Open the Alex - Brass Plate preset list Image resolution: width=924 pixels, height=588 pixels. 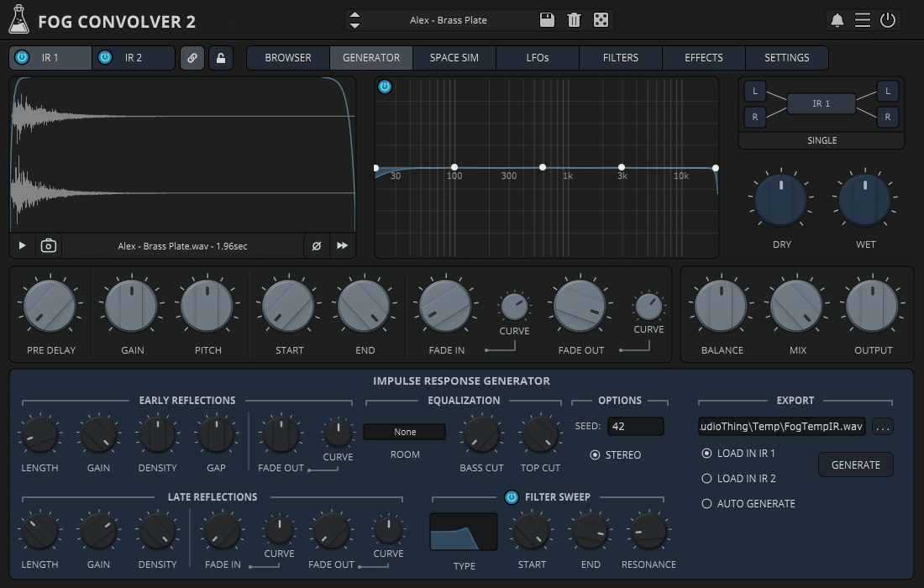coord(449,19)
